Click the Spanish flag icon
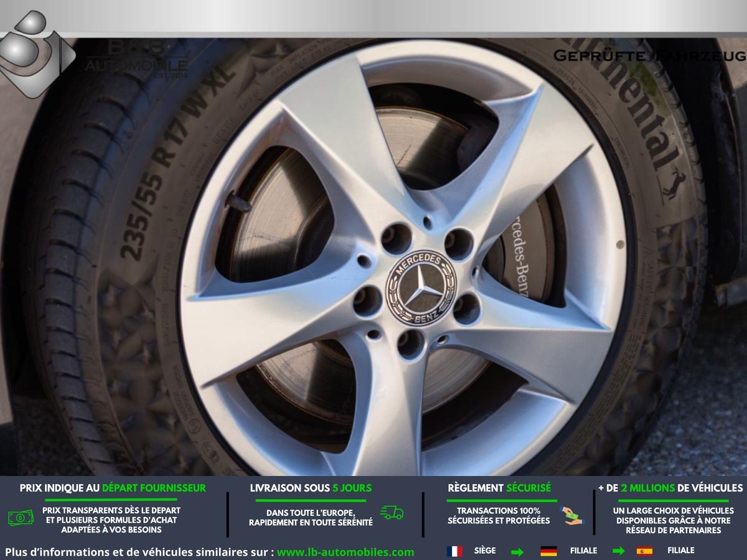 [x=644, y=551]
